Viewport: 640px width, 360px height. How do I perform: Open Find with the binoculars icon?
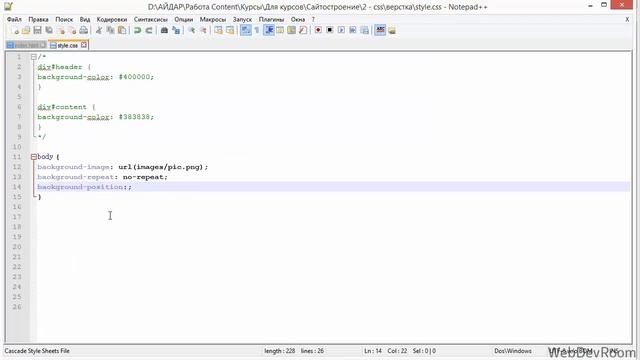[x=164, y=30]
